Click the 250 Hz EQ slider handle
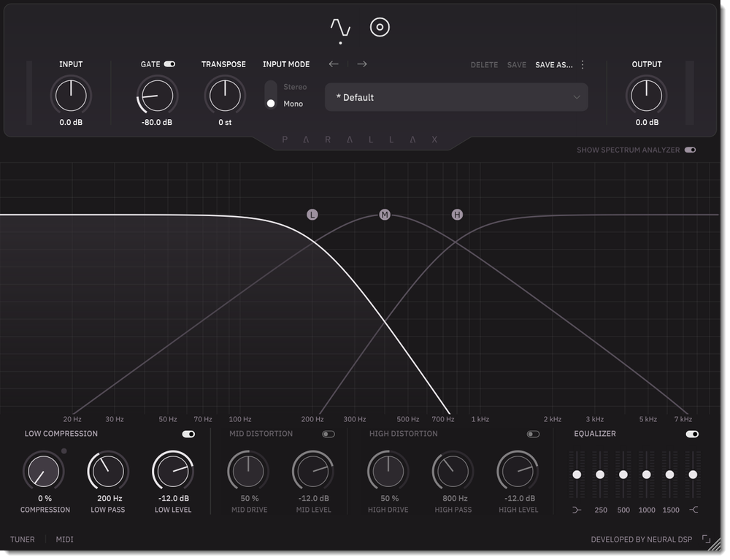The height and width of the screenshot is (560, 730). [600, 475]
